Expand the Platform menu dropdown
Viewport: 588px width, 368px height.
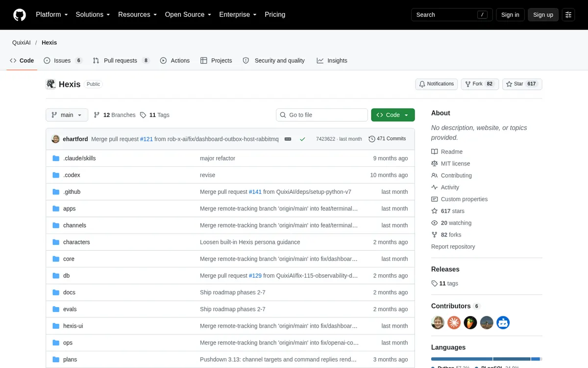(x=52, y=15)
